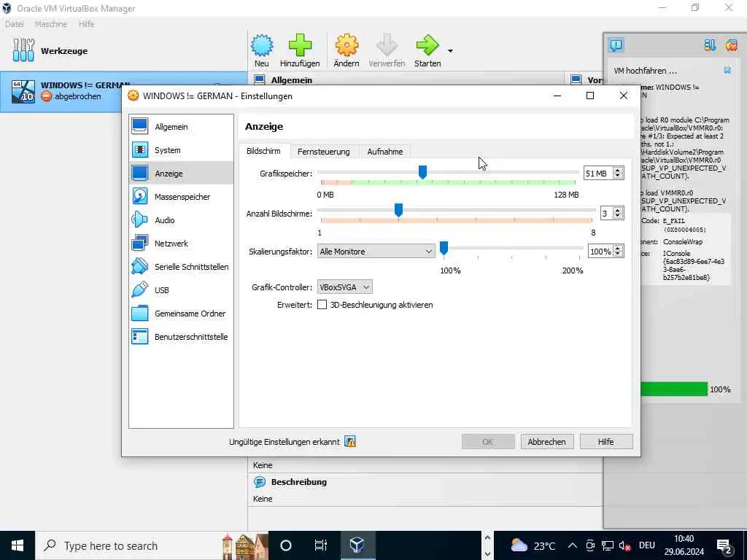Click the Anzahl Bildschirme value field
747x560 pixels.
click(x=606, y=214)
